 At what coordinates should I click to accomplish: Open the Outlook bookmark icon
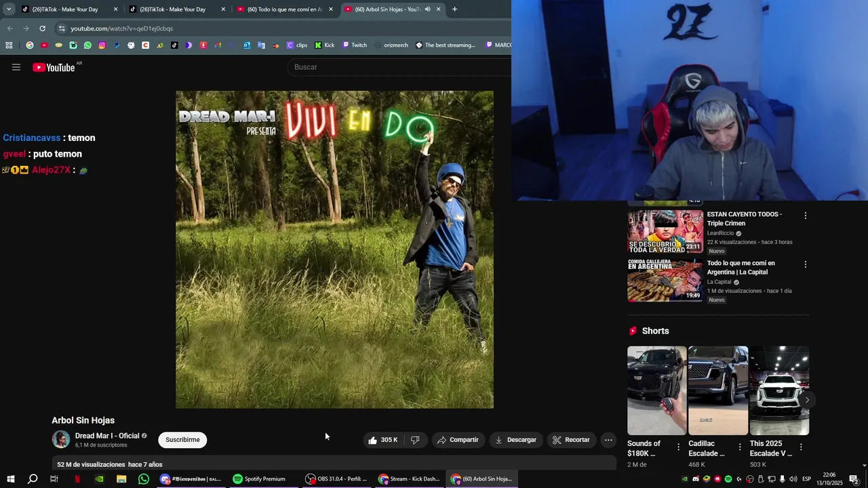[246, 45]
